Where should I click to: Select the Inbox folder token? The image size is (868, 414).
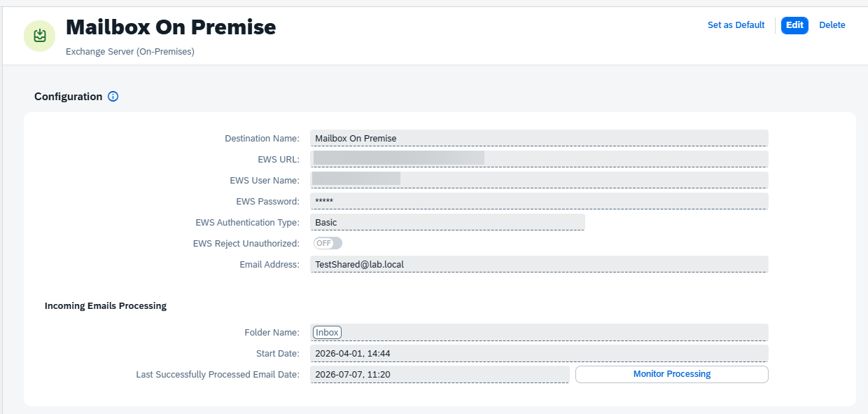327,332
